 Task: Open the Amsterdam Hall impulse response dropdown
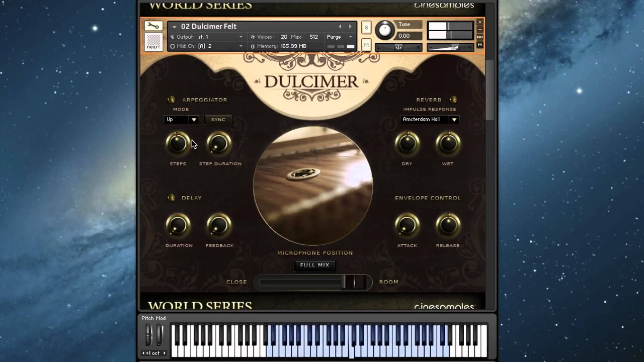(430, 119)
